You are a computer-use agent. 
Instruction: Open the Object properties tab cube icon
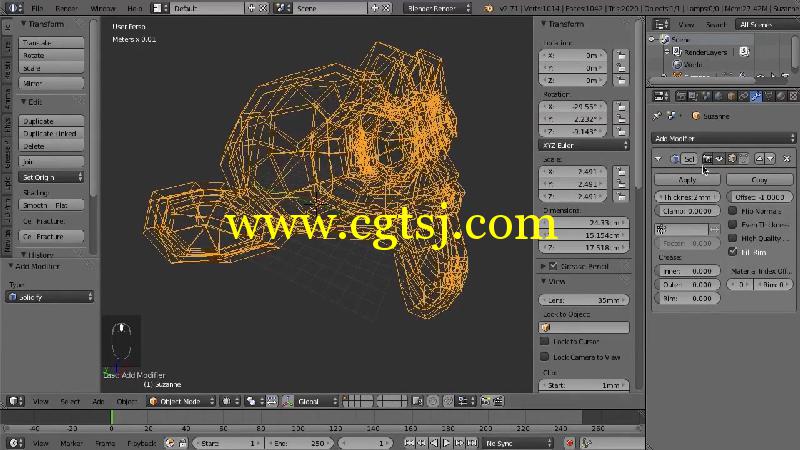pyautogui.click(x=731, y=96)
